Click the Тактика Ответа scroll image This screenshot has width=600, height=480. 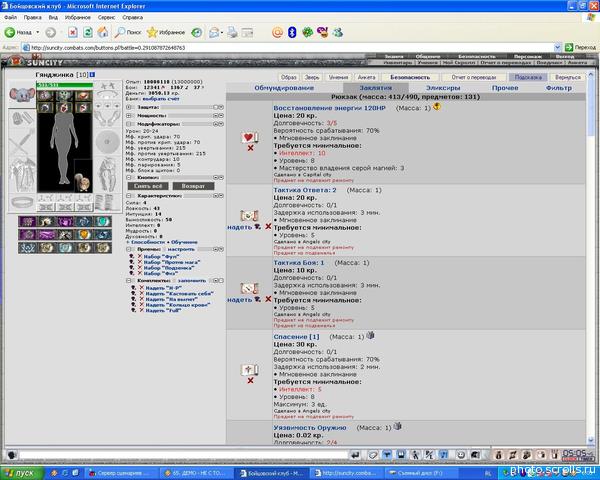249,216
